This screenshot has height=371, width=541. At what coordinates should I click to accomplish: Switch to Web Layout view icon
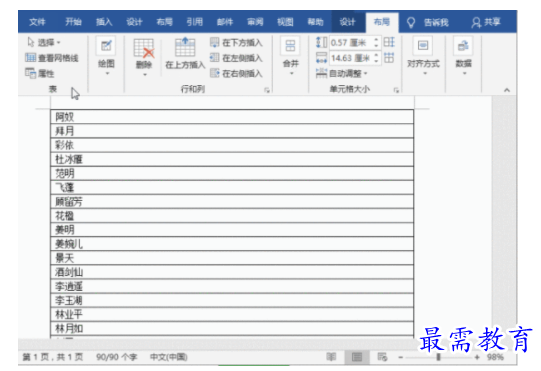(382, 357)
